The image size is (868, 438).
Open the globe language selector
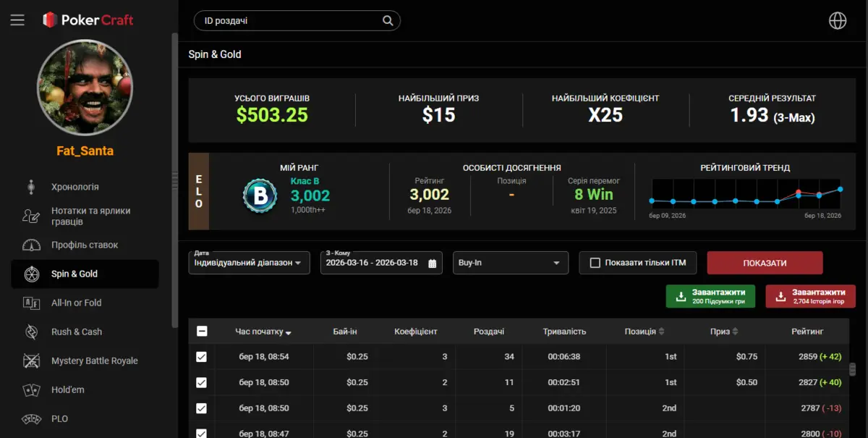tap(837, 21)
